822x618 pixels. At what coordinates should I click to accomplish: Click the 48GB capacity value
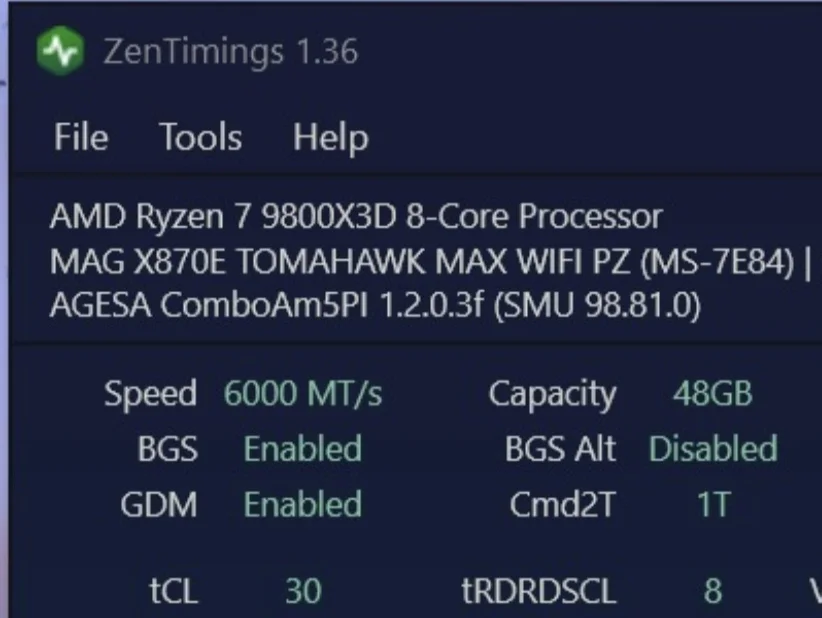[712, 394]
